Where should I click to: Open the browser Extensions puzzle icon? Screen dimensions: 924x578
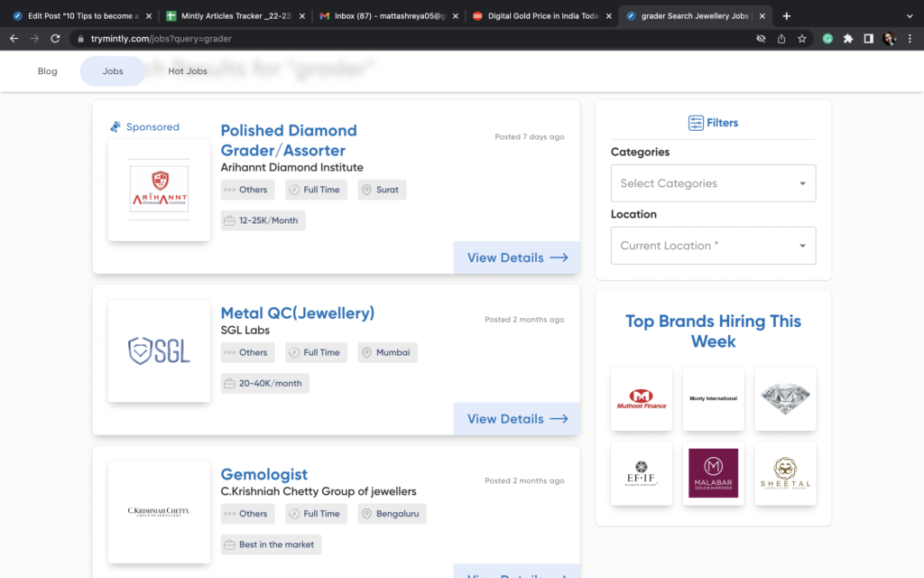(x=848, y=39)
